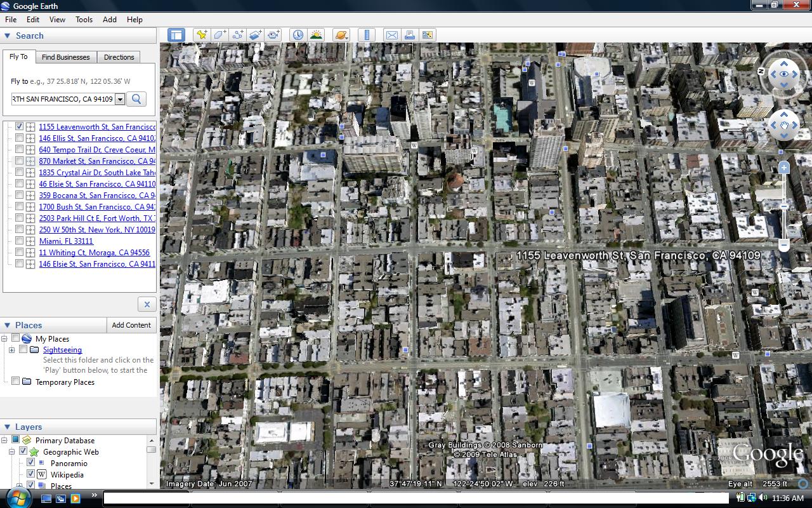Click the Move joystick right arrow
Viewport: 812px width, 508px height.
click(x=795, y=126)
